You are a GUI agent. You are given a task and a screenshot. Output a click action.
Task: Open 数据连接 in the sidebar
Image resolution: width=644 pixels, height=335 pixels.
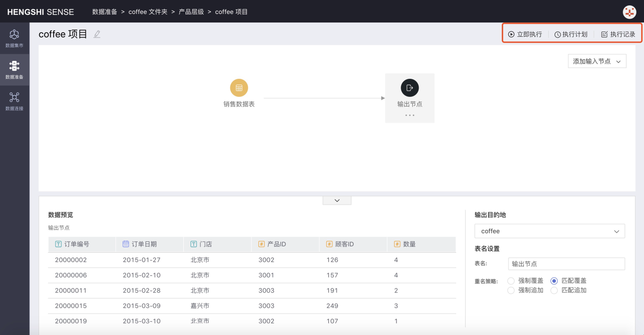[x=14, y=101]
